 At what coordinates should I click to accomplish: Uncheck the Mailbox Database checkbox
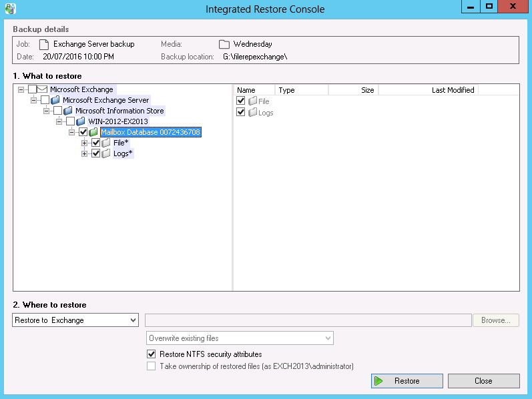83,132
